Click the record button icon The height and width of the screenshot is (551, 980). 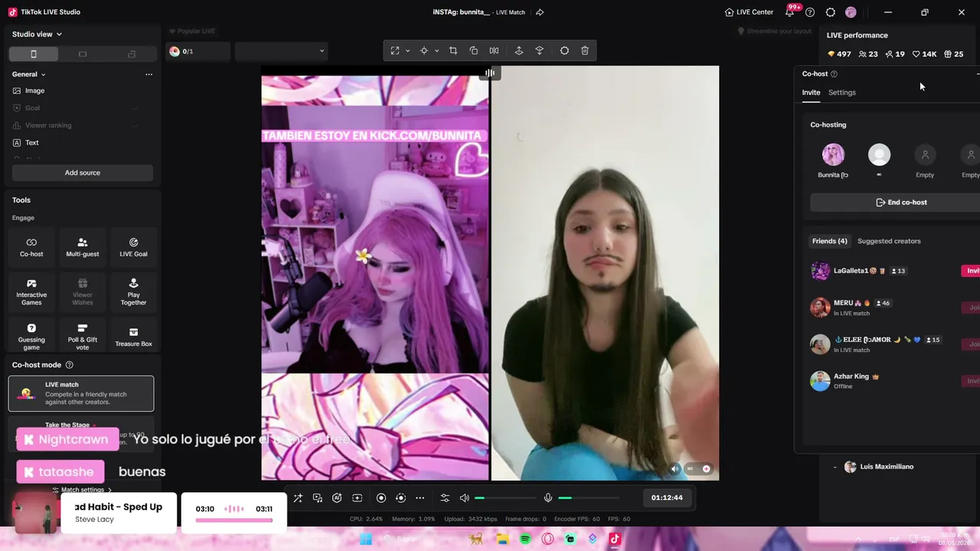(x=381, y=498)
